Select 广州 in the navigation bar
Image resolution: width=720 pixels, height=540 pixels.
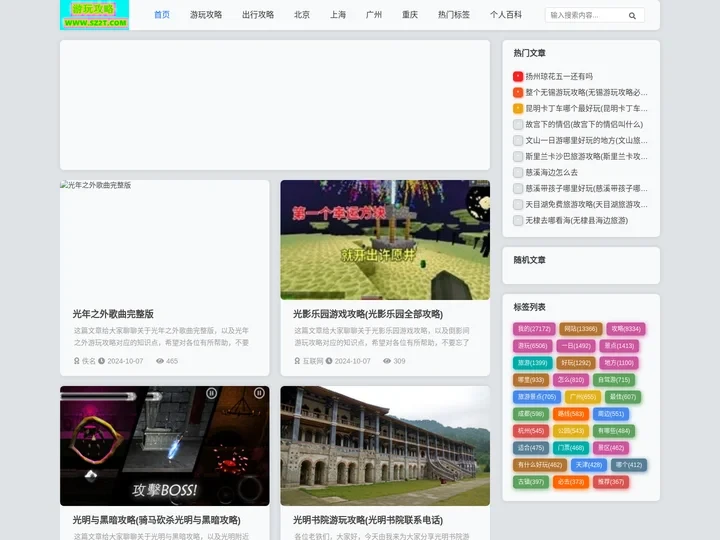pyautogui.click(x=374, y=15)
